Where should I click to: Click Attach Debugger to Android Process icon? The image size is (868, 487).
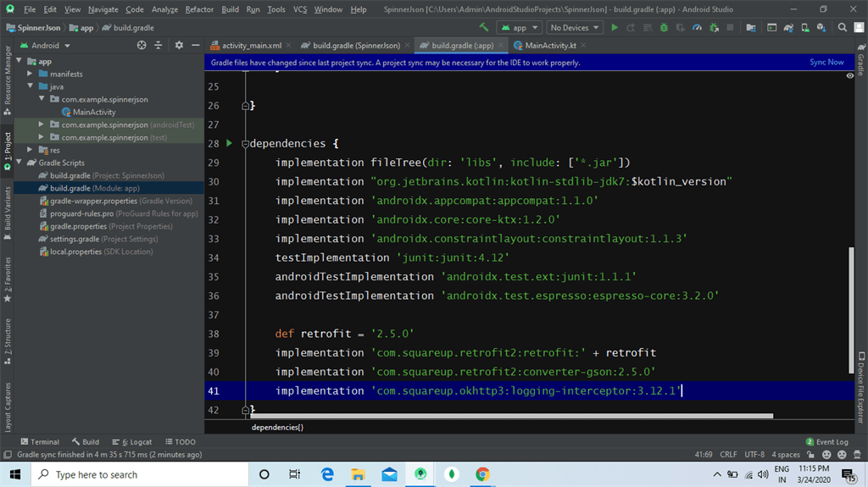(714, 27)
